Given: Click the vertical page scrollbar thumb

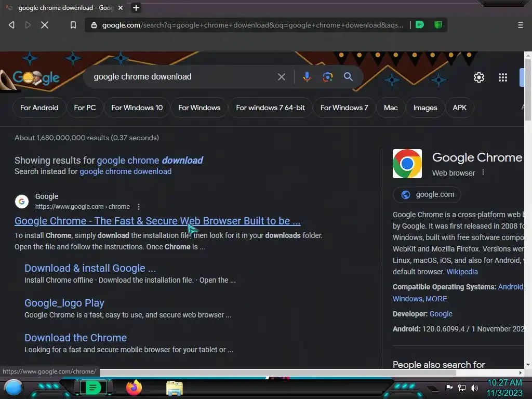Looking at the screenshot, I should [528, 89].
